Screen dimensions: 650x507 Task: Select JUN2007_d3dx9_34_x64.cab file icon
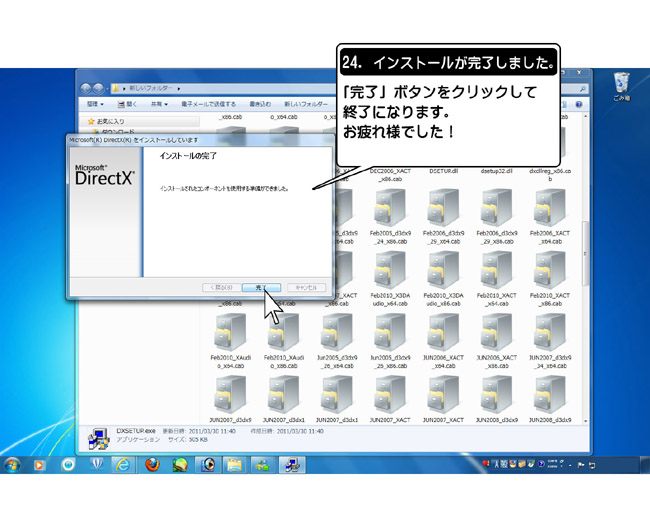[x=550, y=332]
